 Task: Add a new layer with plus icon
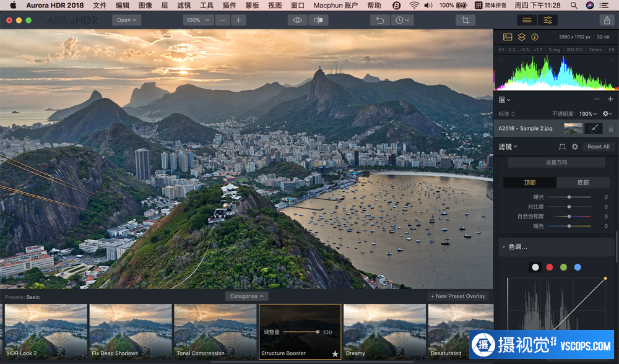pos(610,100)
